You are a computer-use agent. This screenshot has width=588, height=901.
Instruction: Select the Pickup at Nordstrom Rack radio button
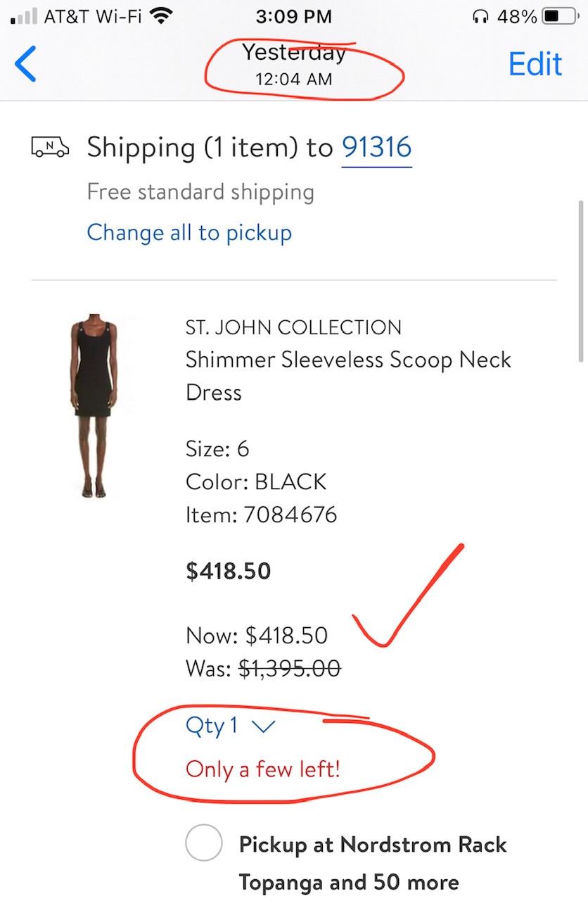[x=204, y=843]
